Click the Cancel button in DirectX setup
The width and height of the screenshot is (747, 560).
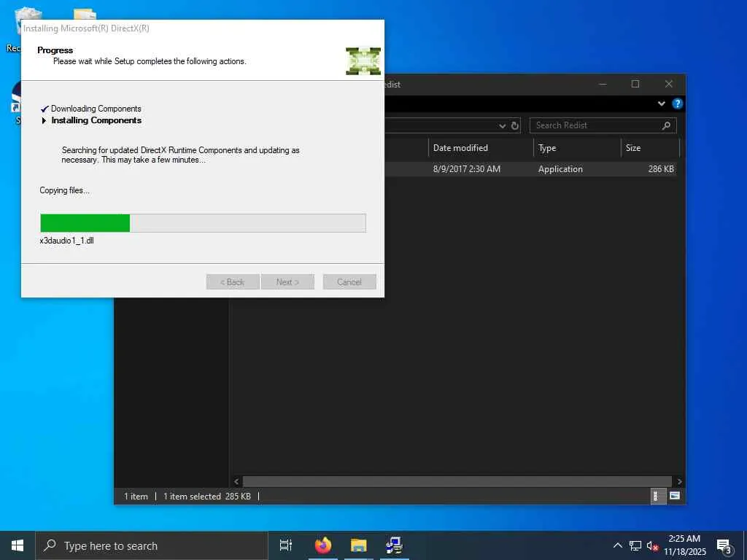[x=349, y=282]
